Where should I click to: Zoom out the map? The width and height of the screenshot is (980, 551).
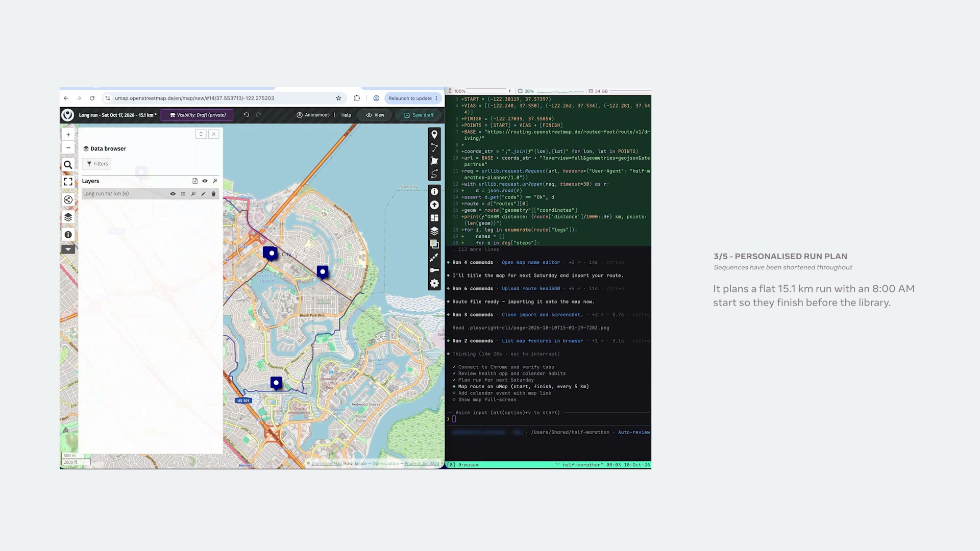click(x=68, y=148)
